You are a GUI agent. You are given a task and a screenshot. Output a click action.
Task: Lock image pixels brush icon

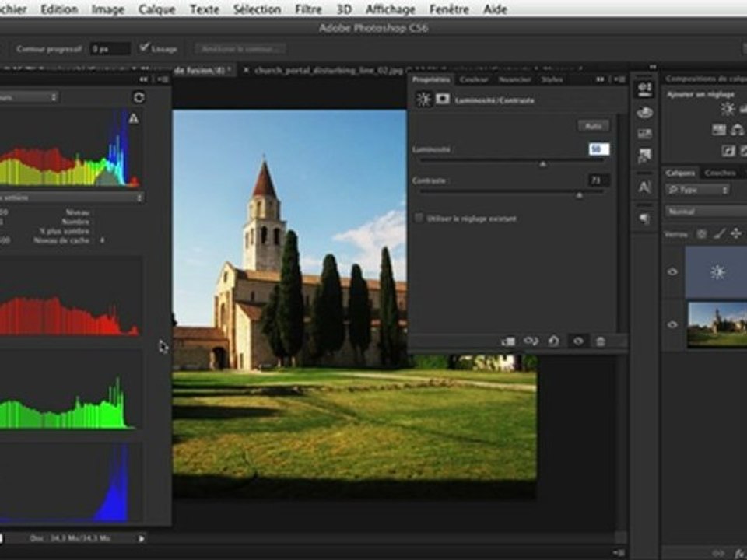tap(719, 233)
